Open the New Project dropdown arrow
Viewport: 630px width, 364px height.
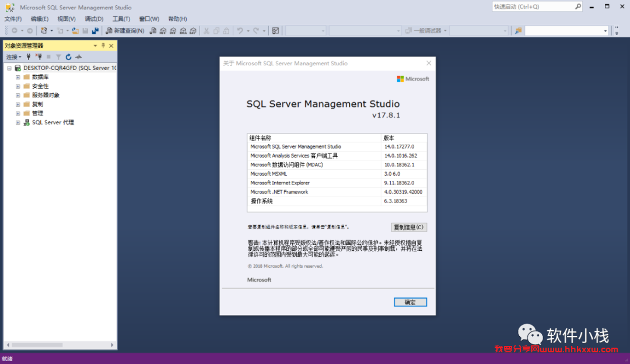pyautogui.click(x=51, y=30)
